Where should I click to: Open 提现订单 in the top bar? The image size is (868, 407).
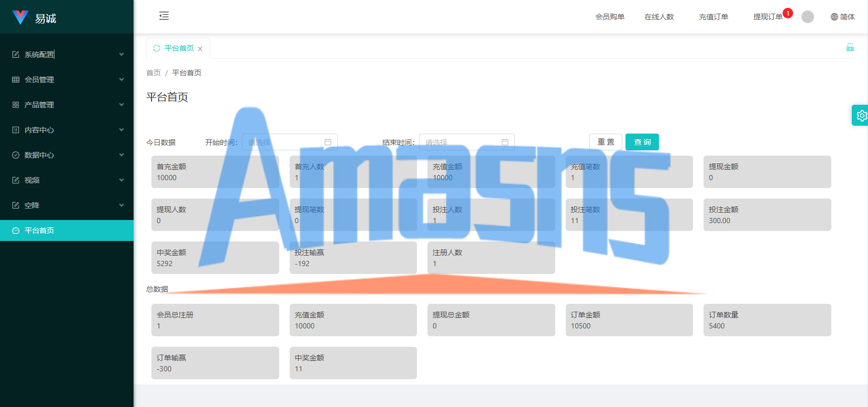tap(768, 17)
